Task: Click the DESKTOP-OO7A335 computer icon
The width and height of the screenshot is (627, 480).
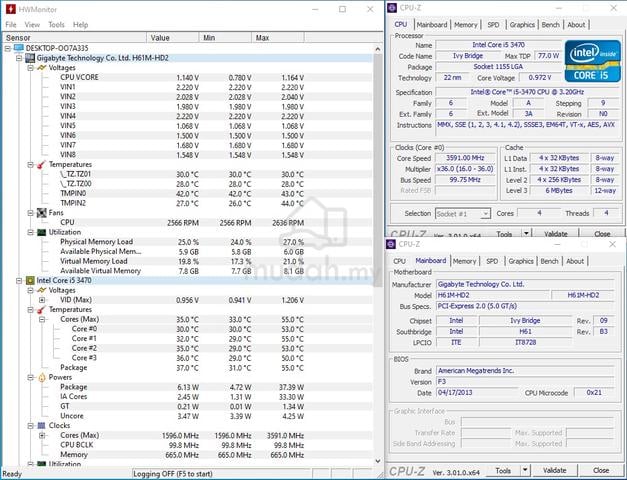Action: [x=19, y=48]
